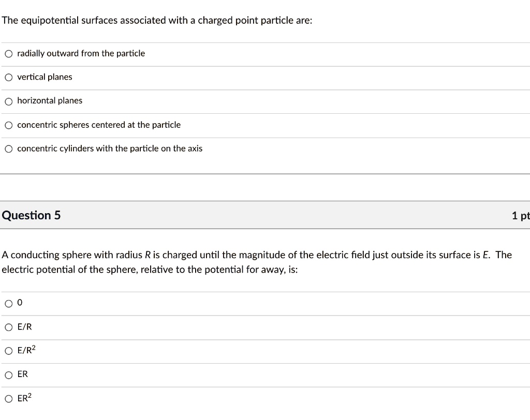Pick the 'concentric spheres centered at the particle' radio circle
Screen dimensions: 530x420
(9, 125)
